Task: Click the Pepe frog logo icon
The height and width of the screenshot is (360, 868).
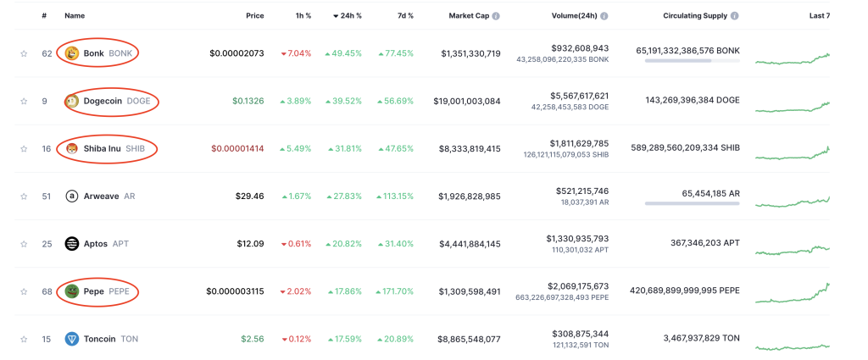Action: point(72,291)
